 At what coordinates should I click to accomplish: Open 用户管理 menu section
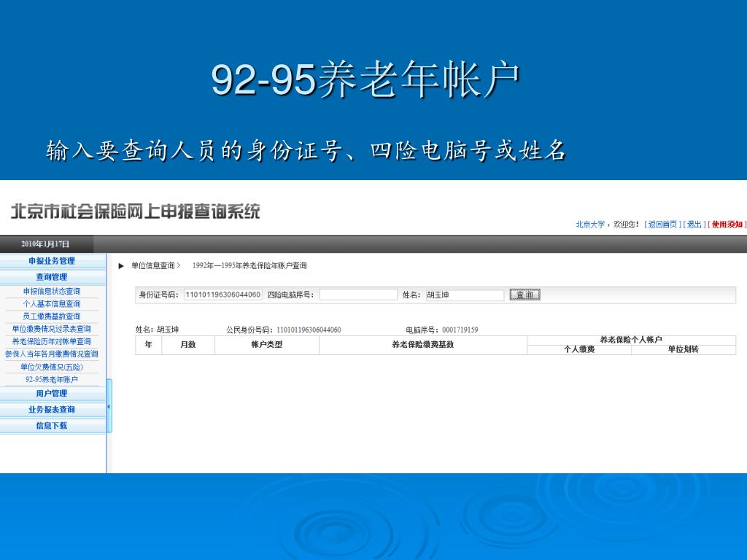coord(52,393)
